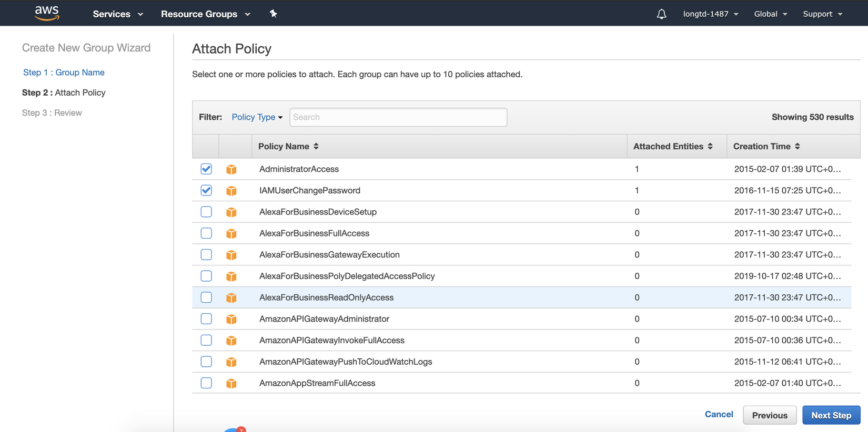Click the Cancel link
The width and height of the screenshot is (868, 432).
719,414
